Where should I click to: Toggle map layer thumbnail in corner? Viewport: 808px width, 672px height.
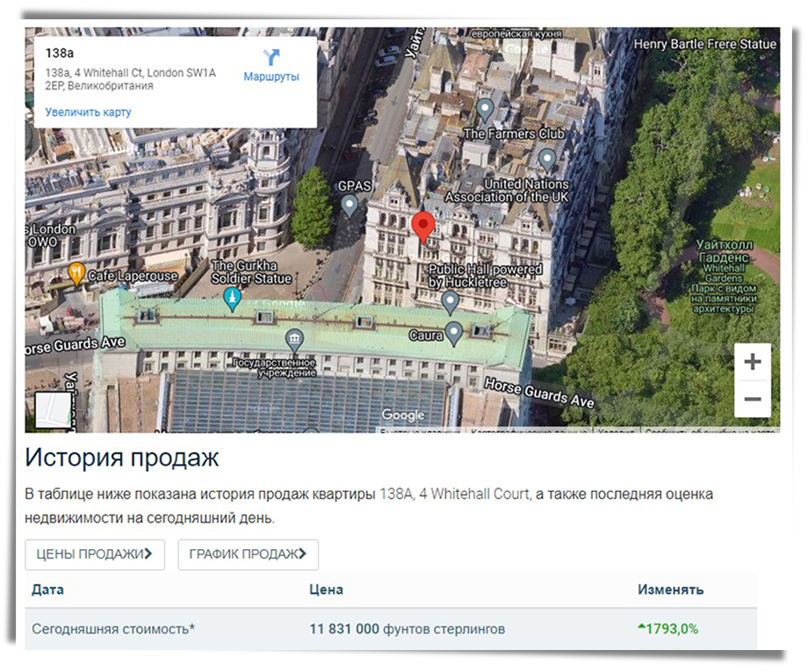point(53,409)
